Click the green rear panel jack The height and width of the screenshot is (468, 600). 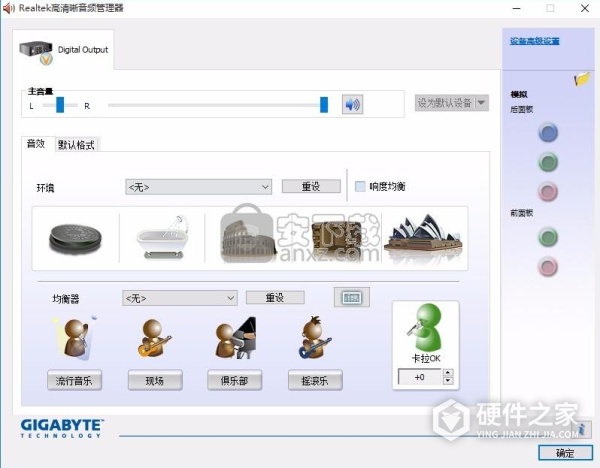coord(548,162)
